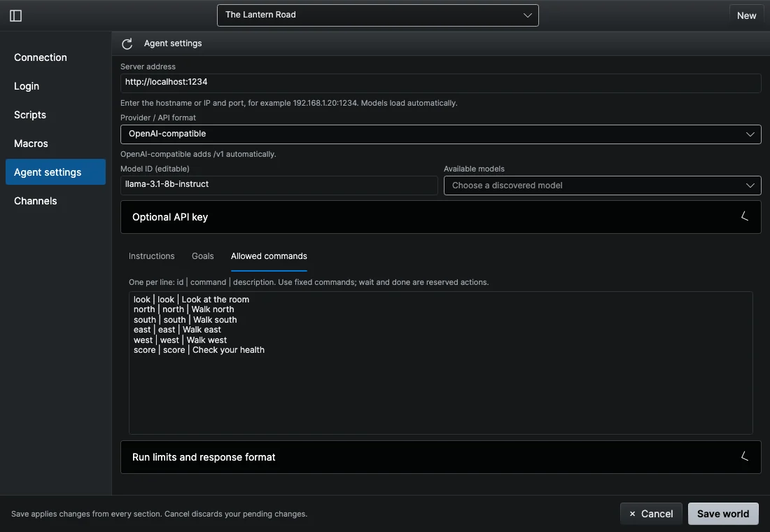Screen dimensions: 770x532
Task: Click the New button
Action: coord(746,15)
